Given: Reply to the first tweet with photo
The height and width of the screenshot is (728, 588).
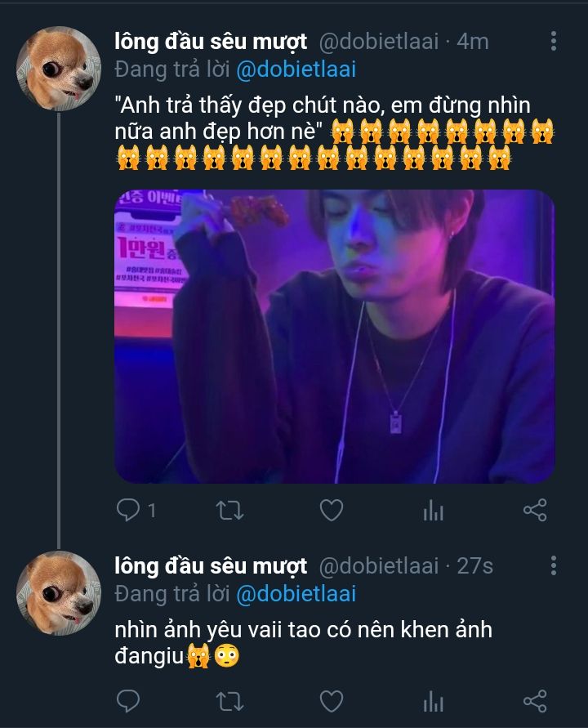Looking at the screenshot, I should pyautogui.click(x=128, y=511).
